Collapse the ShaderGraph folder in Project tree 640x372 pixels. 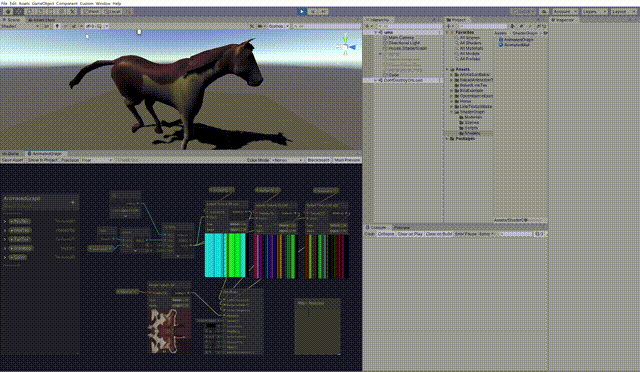coord(453,112)
